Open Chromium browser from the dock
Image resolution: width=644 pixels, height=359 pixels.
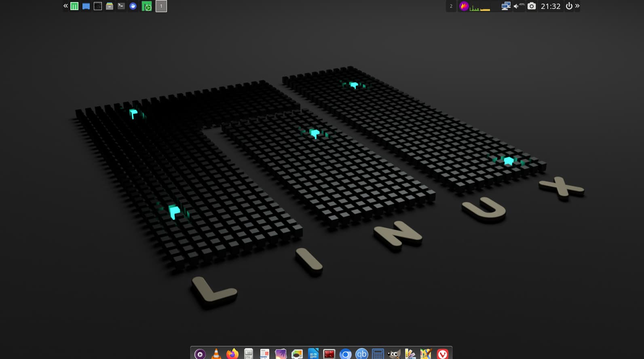click(x=345, y=354)
